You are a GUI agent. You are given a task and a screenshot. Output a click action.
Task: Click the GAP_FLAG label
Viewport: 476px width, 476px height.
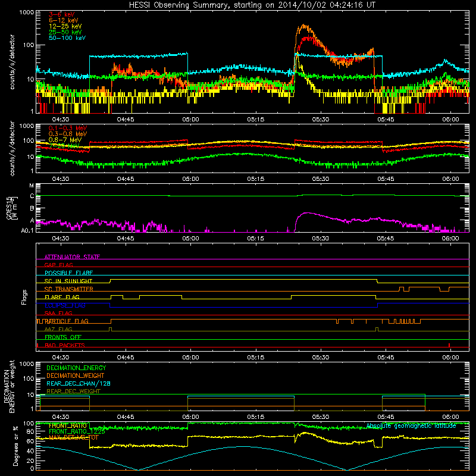pyautogui.click(x=58, y=265)
